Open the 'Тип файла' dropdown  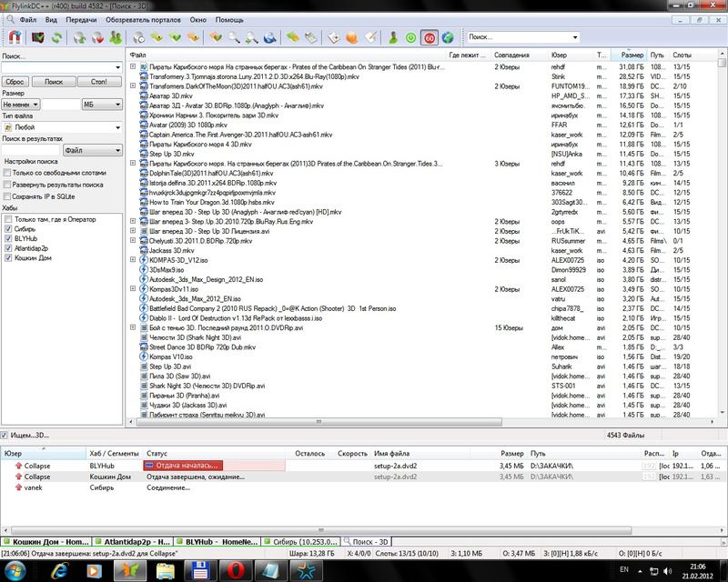[x=63, y=127]
